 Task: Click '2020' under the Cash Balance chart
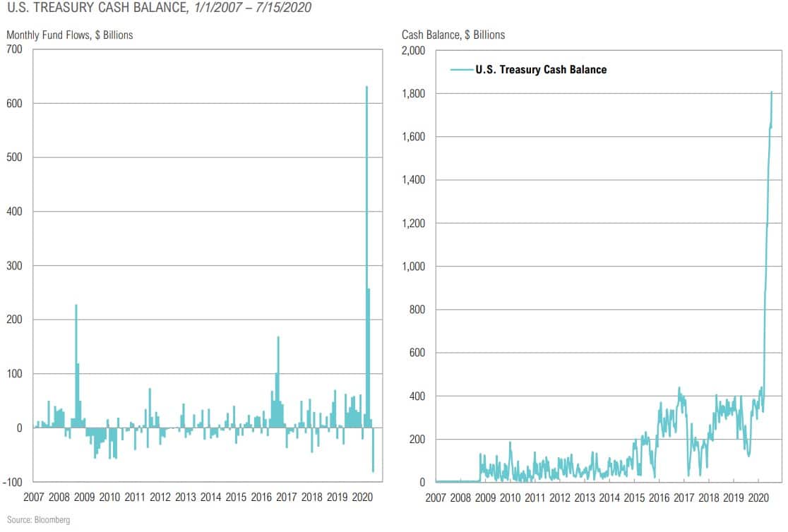coord(758,498)
